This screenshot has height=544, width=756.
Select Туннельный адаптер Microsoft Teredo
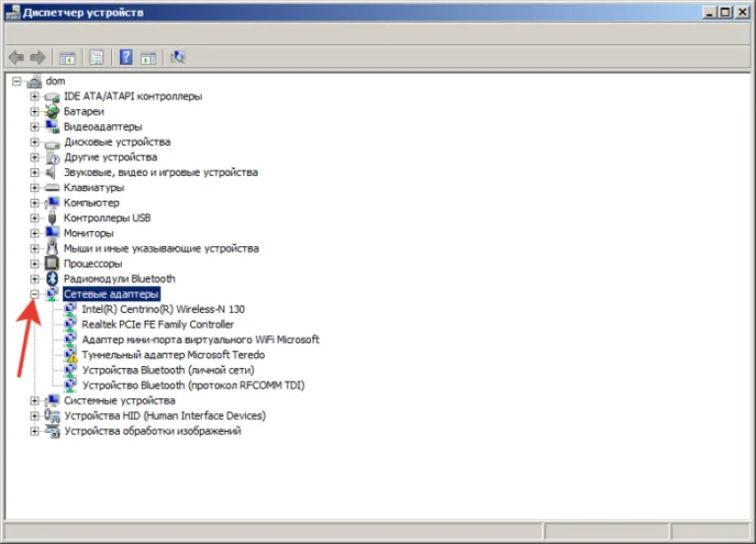[173, 355]
